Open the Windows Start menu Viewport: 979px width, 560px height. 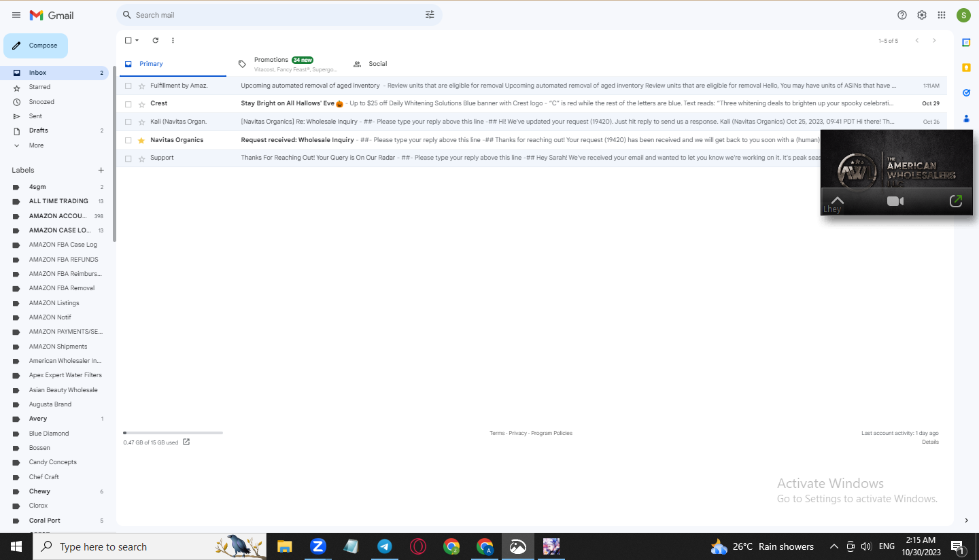[x=16, y=546]
